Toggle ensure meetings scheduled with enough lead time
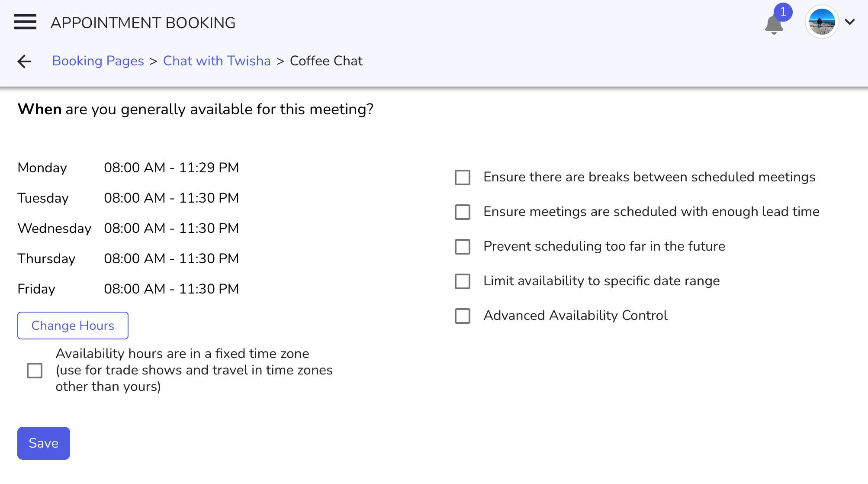Screen dimensions: 868x484 click(x=463, y=212)
